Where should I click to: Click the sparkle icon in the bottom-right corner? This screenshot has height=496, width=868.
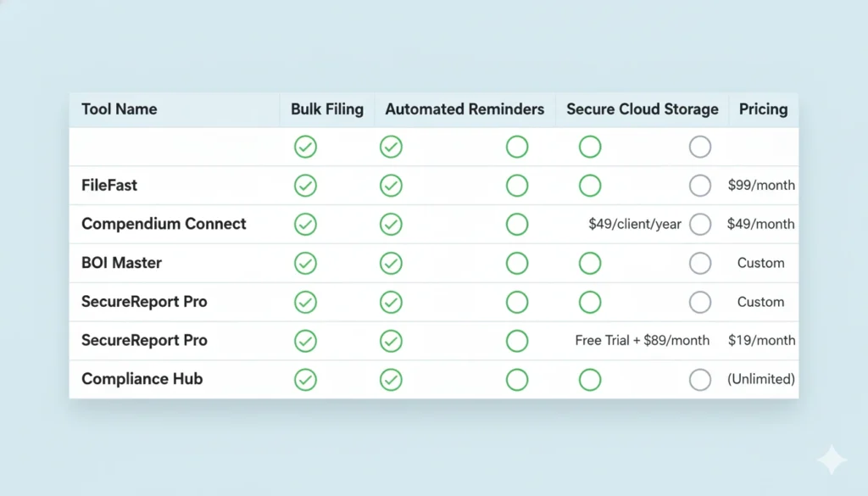coord(831,460)
